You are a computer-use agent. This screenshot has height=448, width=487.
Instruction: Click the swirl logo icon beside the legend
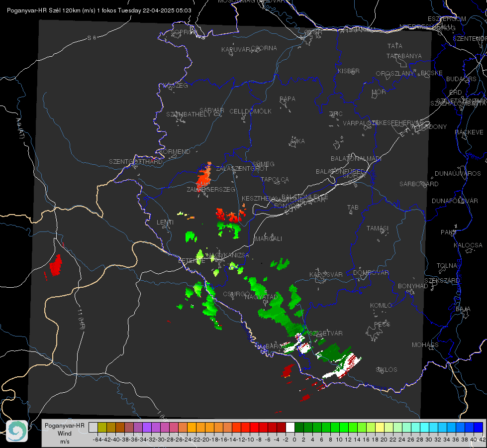tap(17, 431)
